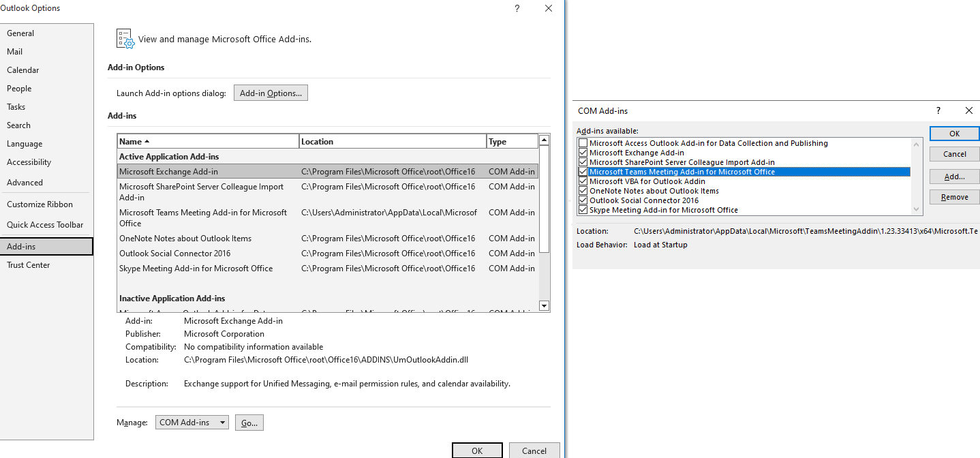Cancel the Outlook Options dialog
This screenshot has width=980, height=458.
534,451
